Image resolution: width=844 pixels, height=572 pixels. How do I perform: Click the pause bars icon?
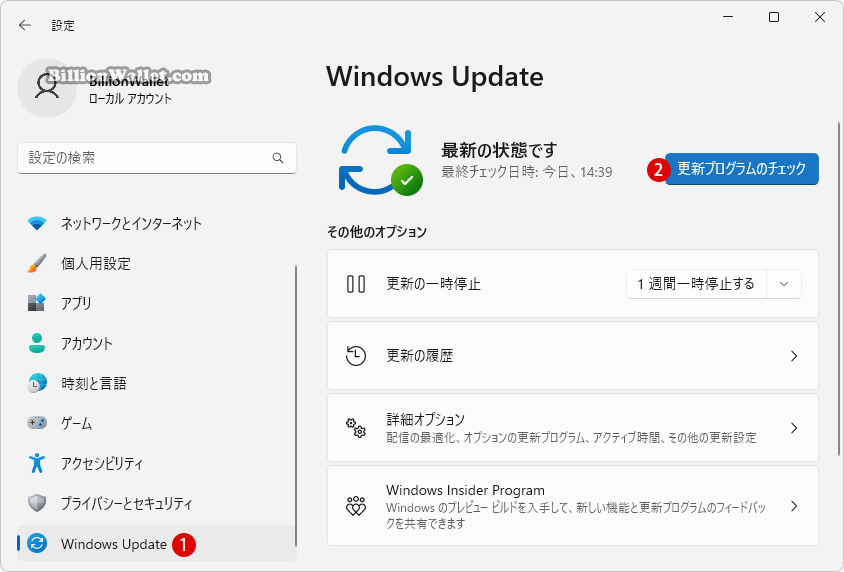(x=356, y=284)
